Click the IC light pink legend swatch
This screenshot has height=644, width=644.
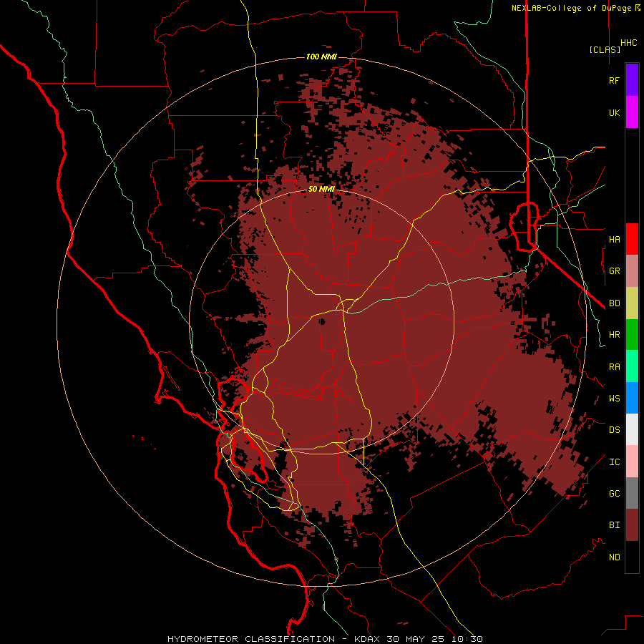632,462
